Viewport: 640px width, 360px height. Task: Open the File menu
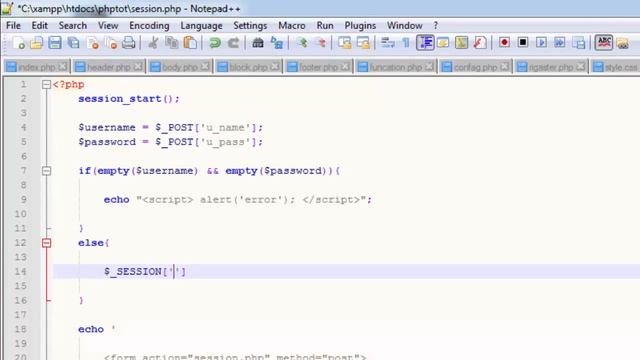pos(13,25)
